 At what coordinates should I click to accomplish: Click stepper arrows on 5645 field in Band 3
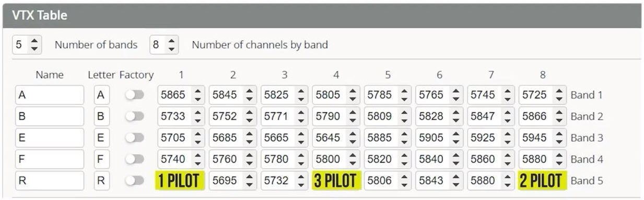point(353,138)
